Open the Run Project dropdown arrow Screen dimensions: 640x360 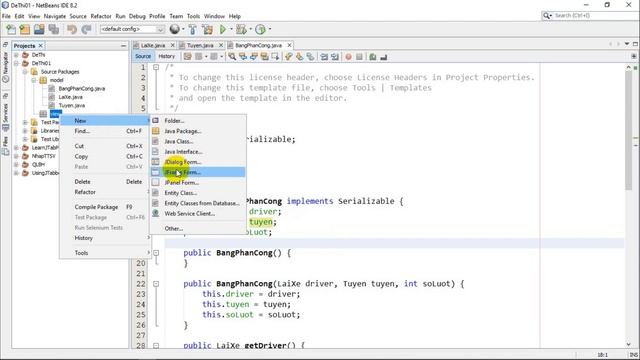[x=231, y=29]
